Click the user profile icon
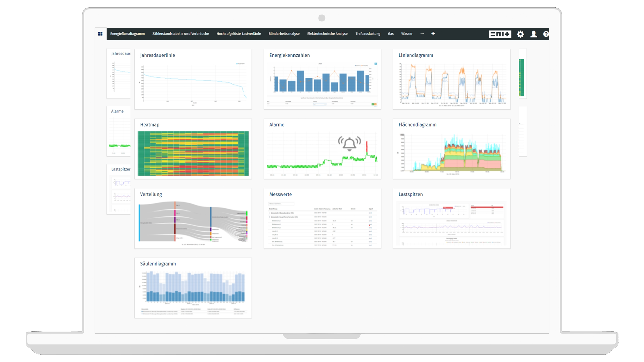This screenshot has width=644, height=362. click(x=534, y=34)
